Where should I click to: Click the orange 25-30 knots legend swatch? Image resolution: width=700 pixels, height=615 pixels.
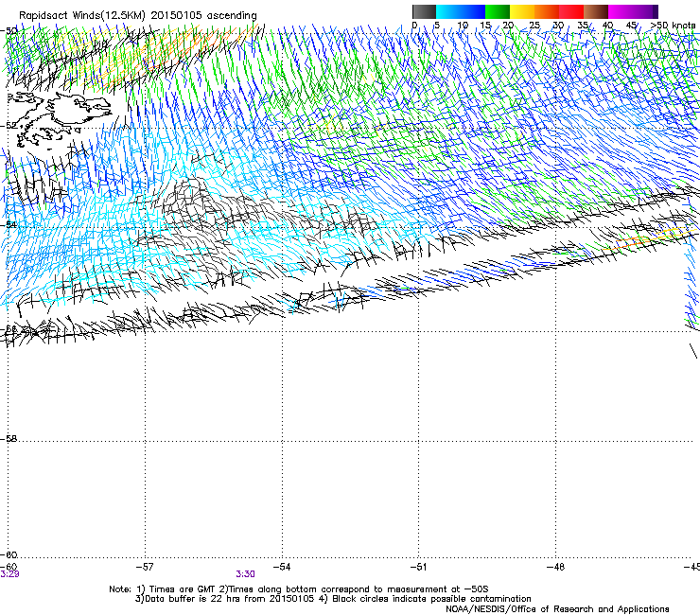pos(547,11)
